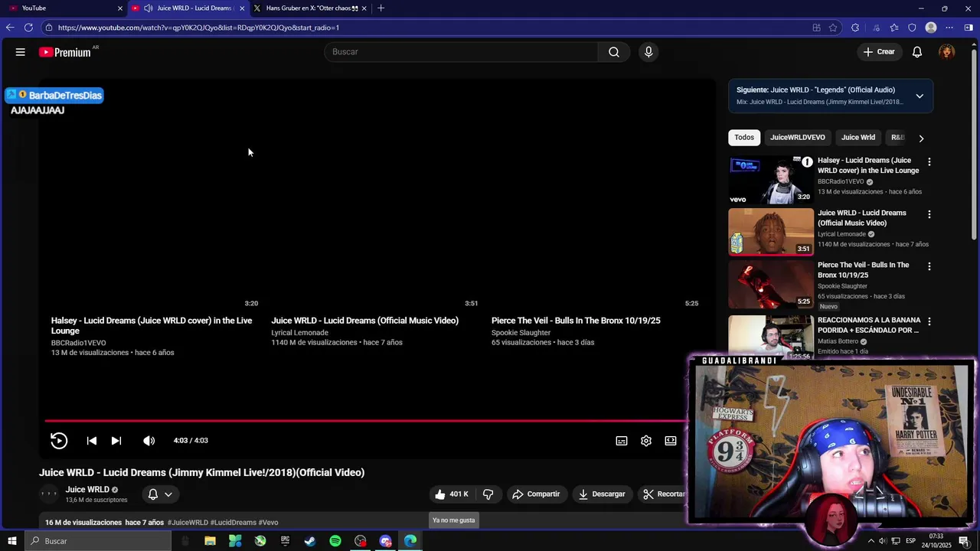Open the browser favorites list
Image resolution: width=980 pixels, height=551 pixels.
(893, 28)
